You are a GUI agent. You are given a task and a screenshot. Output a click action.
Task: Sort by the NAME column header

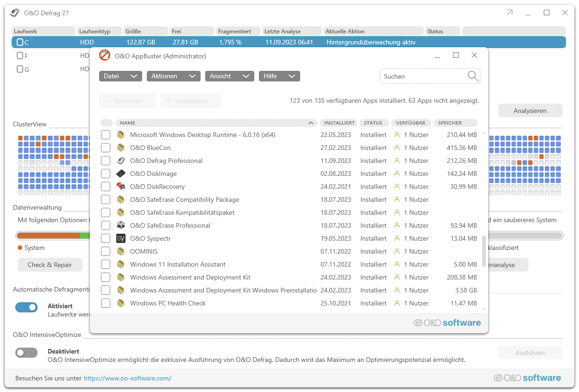pos(216,123)
